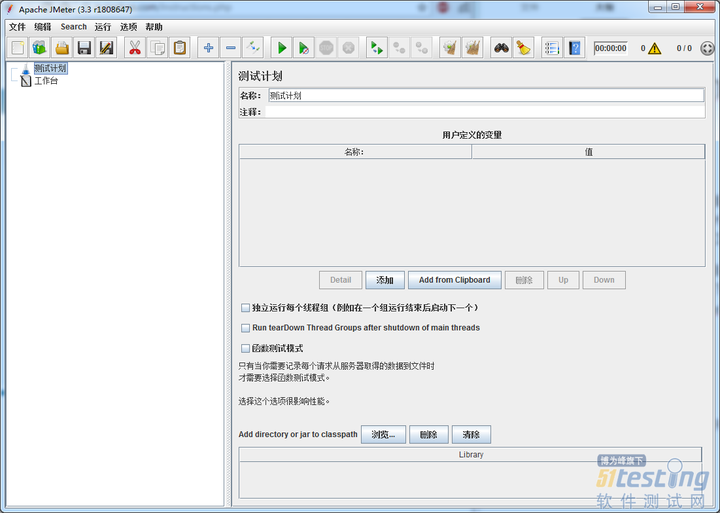This screenshot has width=720, height=513.
Task: Open the 选项 menu
Action: click(129, 27)
